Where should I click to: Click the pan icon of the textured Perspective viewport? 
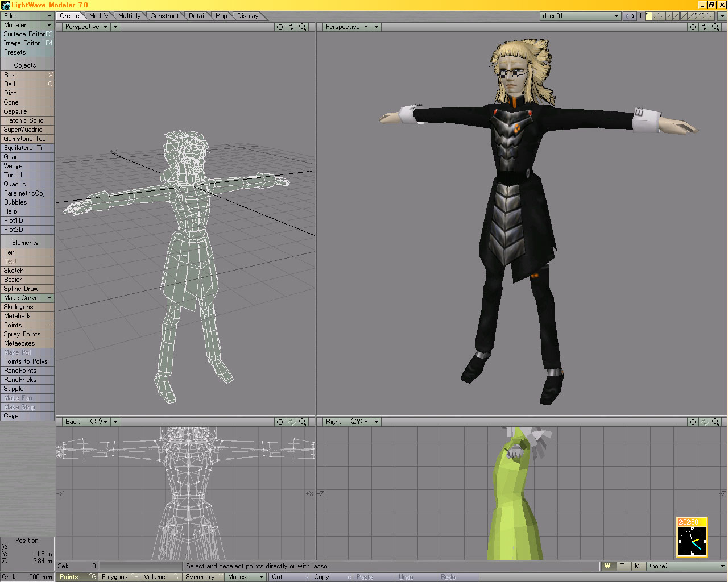(x=693, y=27)
